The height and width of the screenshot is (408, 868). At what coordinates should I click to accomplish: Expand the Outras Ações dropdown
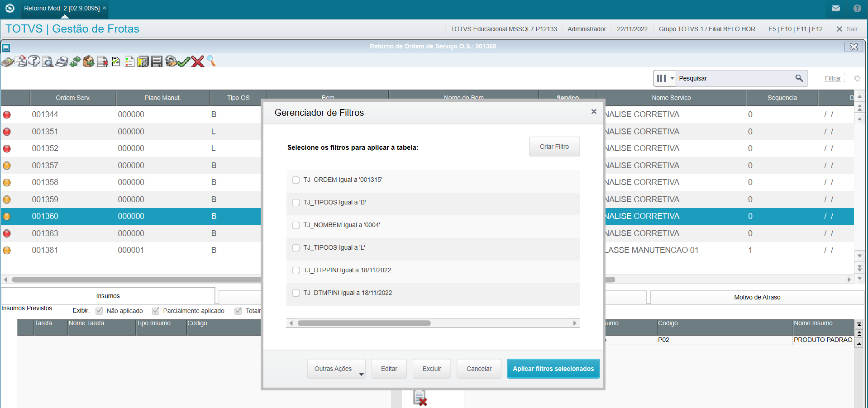(x=336, y=369)
